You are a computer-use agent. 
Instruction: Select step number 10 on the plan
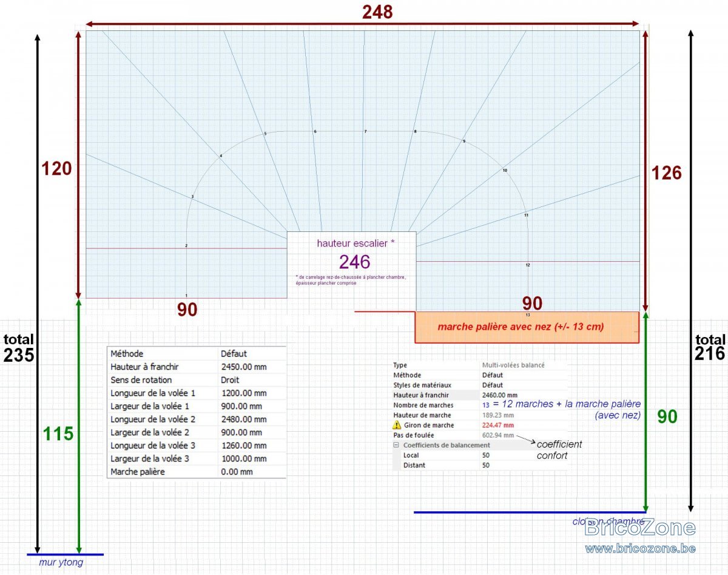pyautogui.click(x=505, y=171)
